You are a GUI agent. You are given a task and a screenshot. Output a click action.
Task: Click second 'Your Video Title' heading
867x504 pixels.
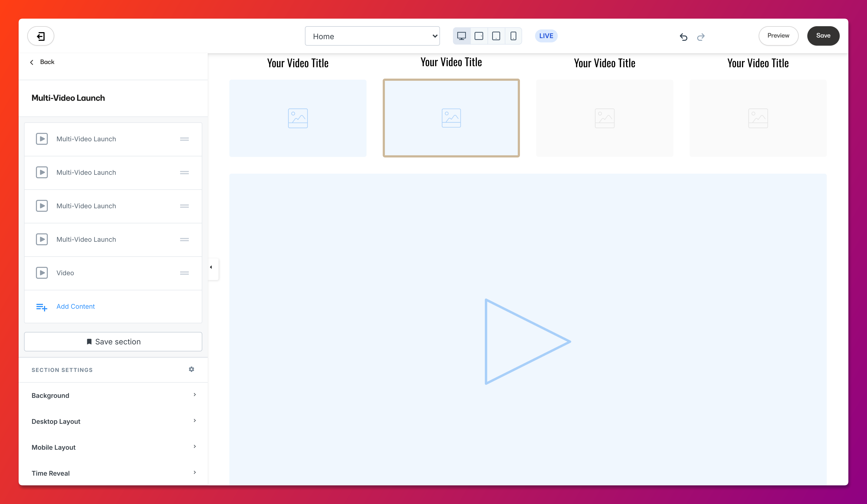(x=451, y=62)
